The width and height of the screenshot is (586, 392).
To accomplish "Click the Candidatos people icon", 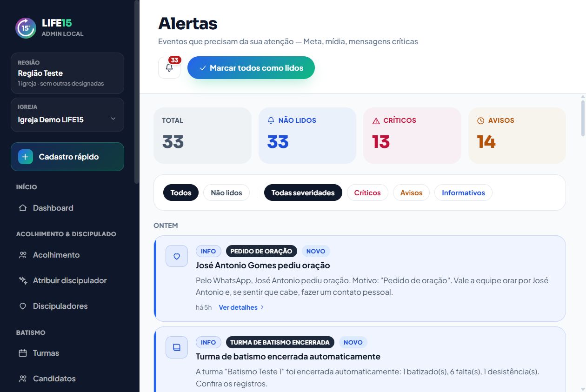I will click(x=22, y=379).
